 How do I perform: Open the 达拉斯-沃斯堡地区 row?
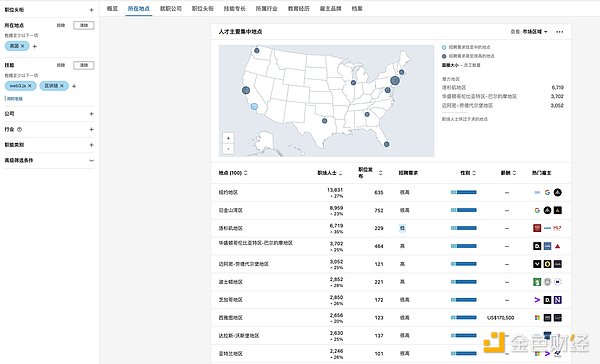[x=391, y=336]
